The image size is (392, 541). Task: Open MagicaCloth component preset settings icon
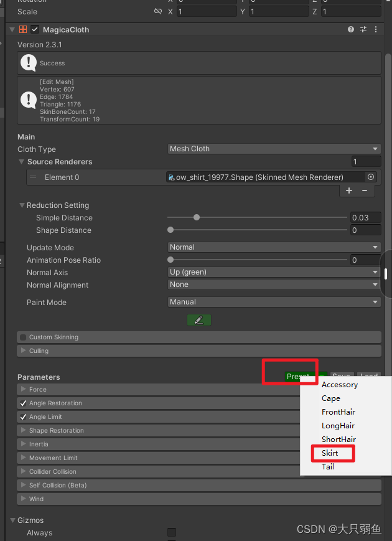pyautogui.click(x=363, y=29)
